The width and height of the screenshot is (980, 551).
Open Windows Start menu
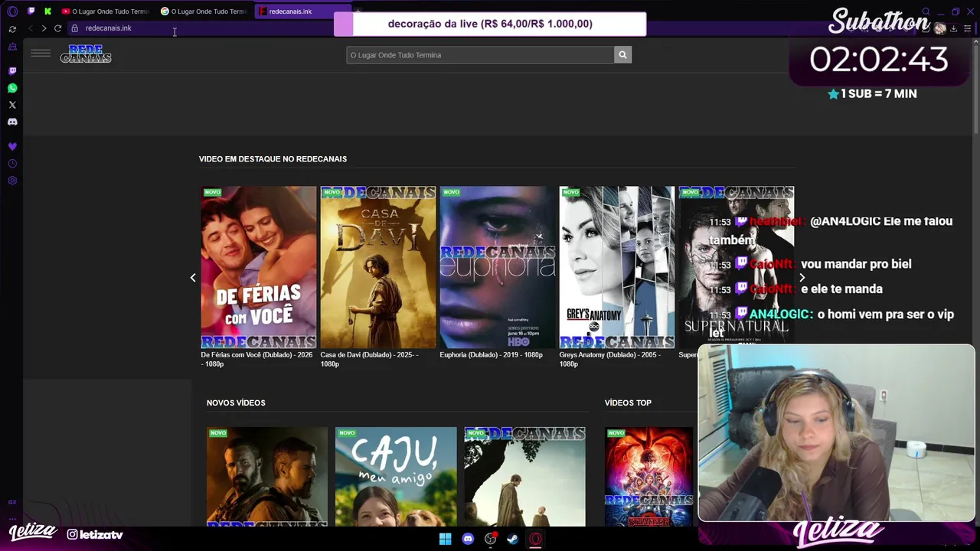coord(445,539)
